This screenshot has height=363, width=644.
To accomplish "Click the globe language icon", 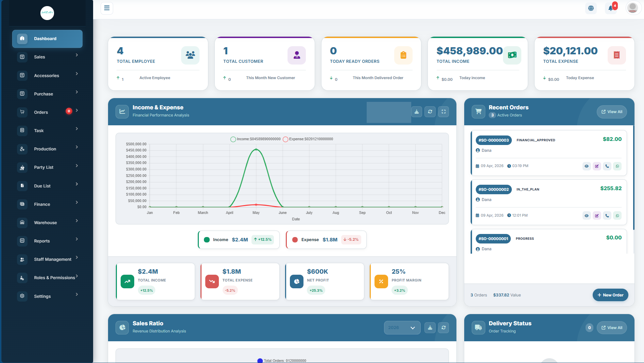I will pos(591,8).
